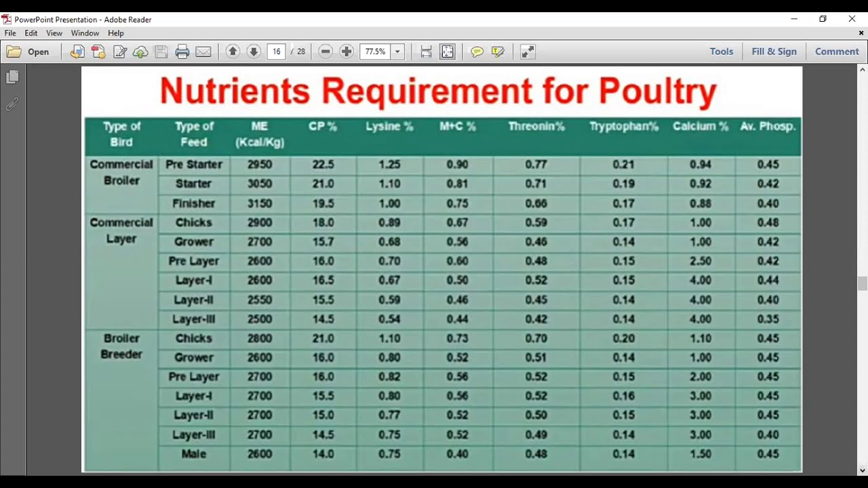Click the 'Finisher' feed cell
This screenshot has height=488, width=868.
click(194, 203)
